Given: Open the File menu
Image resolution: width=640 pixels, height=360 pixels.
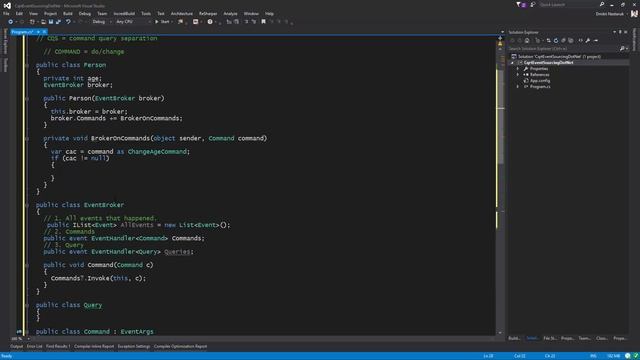Looking at the screenshot, I should point(6,13).
